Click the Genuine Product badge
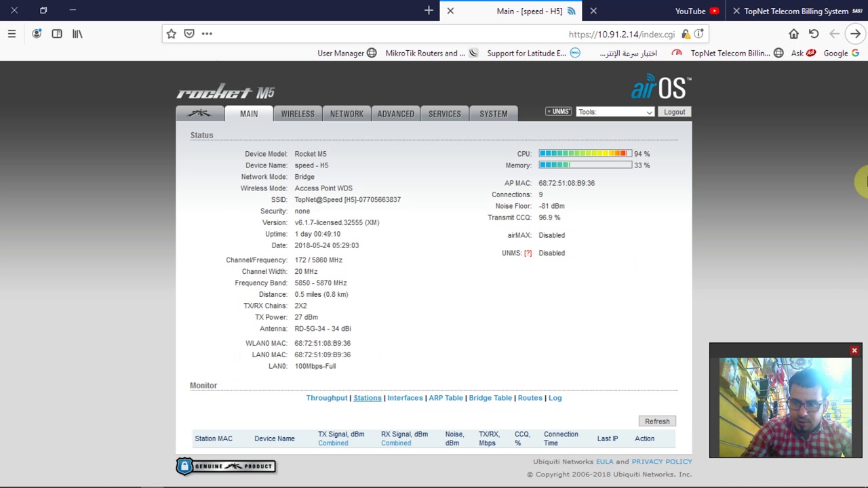Viewport: 868px width, 488px height. click(226, 466)
